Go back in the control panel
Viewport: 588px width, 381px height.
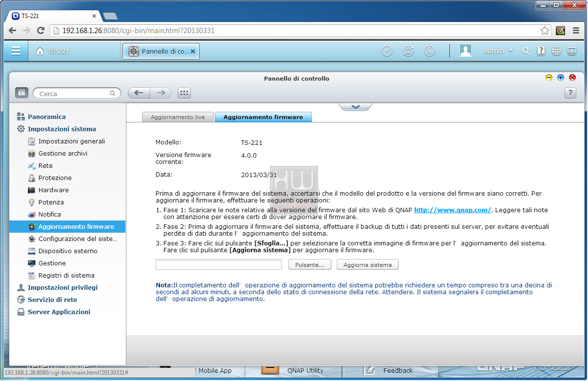[139, 93]
